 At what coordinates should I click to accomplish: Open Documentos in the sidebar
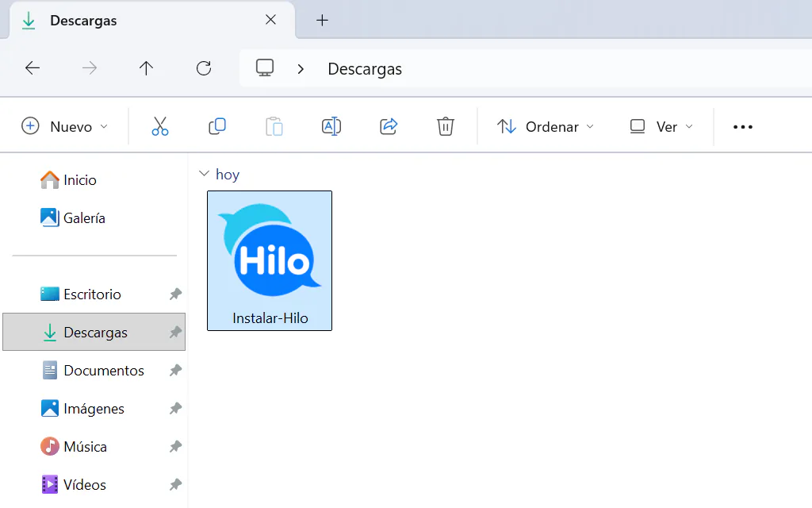point(94,370)
